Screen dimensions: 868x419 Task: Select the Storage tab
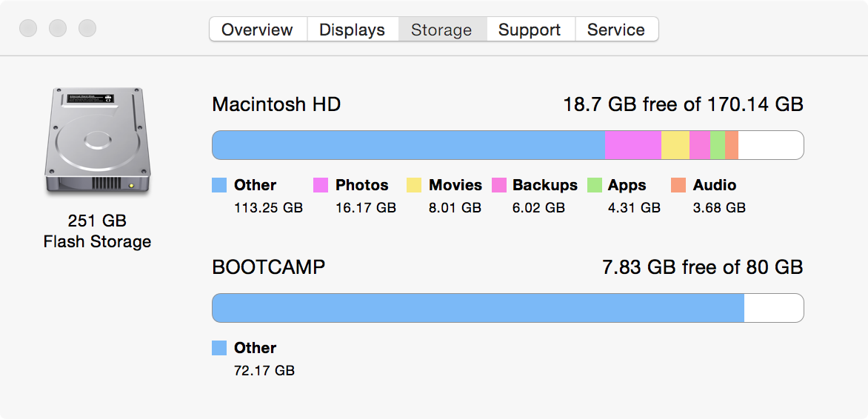click(x=441, y=30)
